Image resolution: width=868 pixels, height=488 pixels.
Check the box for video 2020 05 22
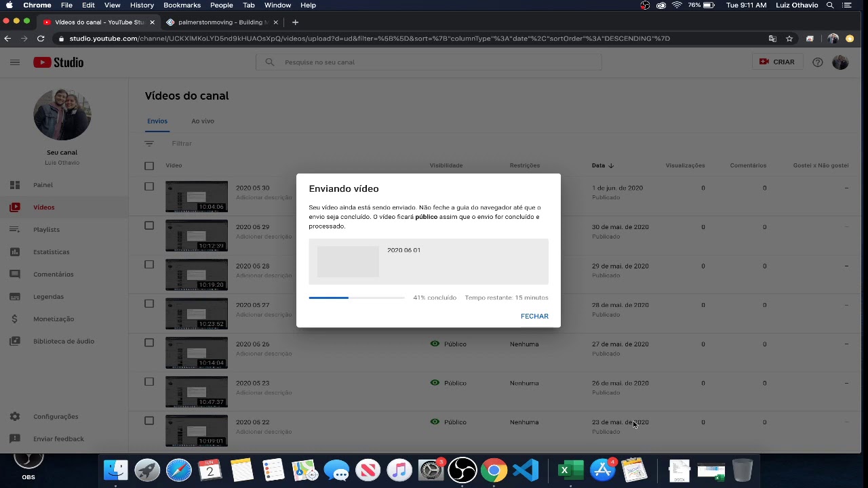pos(149,421)
